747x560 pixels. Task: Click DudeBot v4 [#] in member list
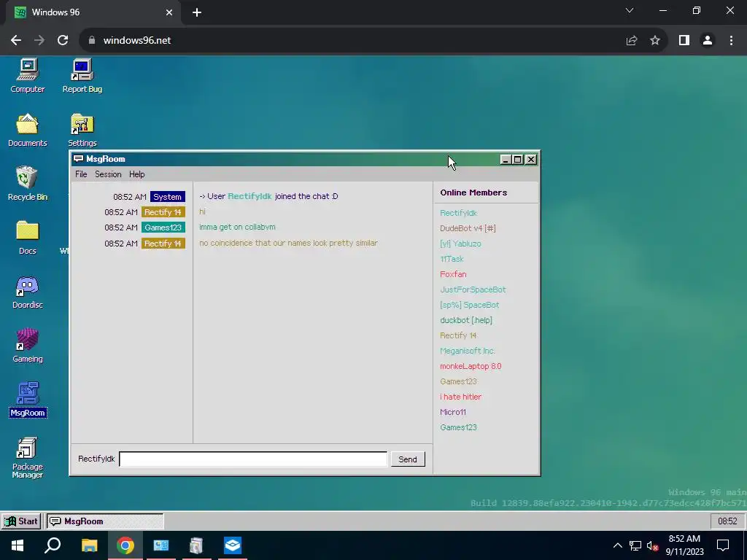(x=468, y=228)
